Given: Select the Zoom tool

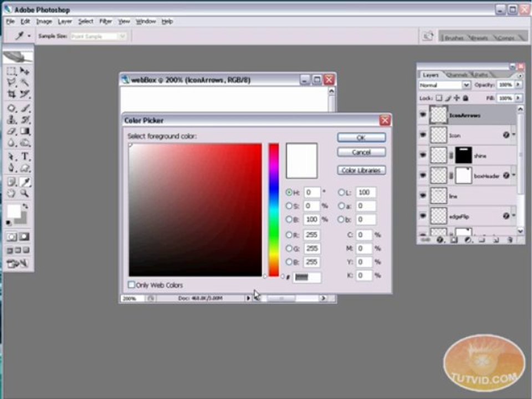Looking at the screenshot, I should (x=24, y=194).
